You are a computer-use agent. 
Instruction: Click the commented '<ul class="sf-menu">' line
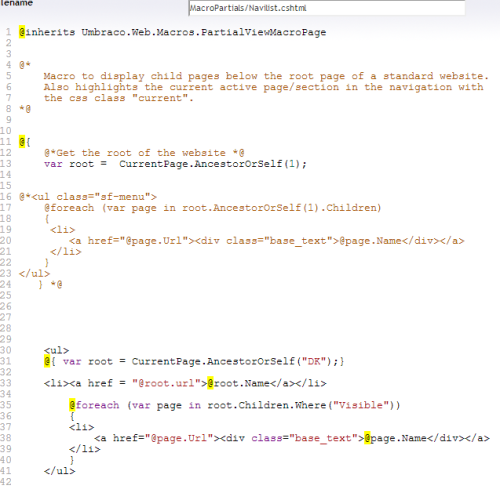coord(88,197)
